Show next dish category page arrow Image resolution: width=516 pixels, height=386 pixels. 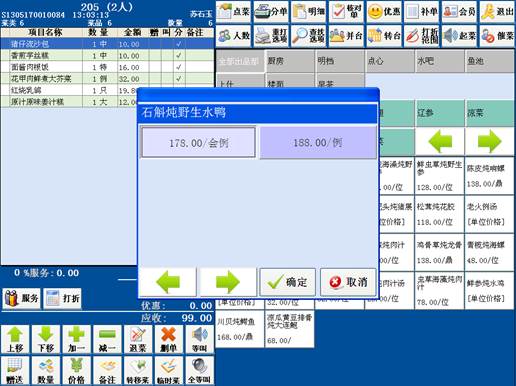pos(489,141)
